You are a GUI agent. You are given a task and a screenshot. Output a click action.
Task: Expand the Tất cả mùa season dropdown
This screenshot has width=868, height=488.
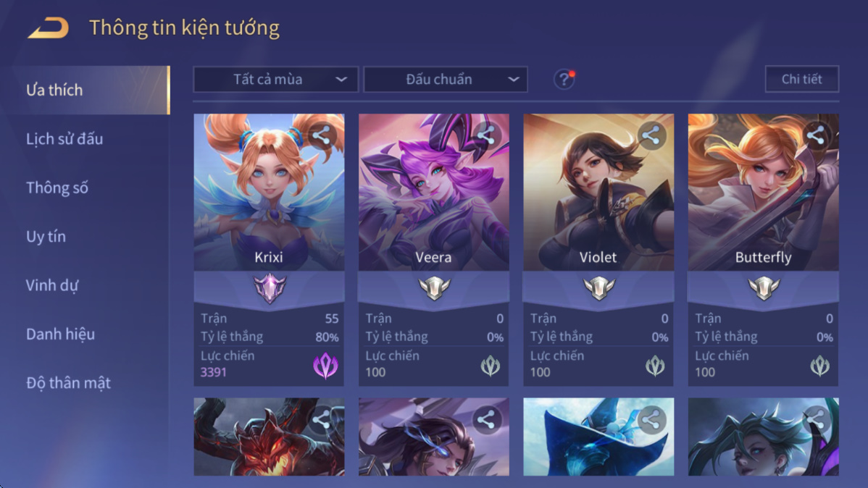tap(275, 80)
